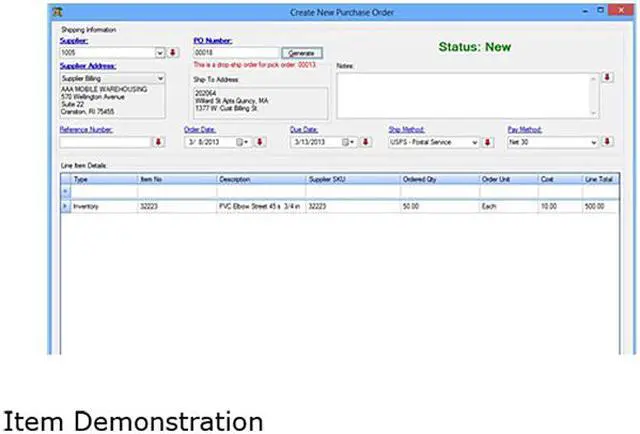Click the Supplier Address link label

pyautogui.click(x=88, y=66)
